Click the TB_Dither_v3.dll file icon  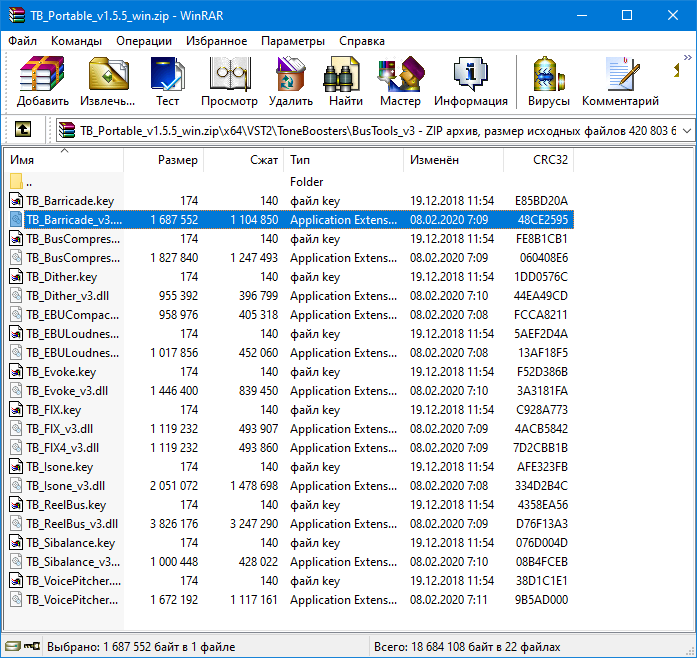pyautogui.click(x=16, y=296)
